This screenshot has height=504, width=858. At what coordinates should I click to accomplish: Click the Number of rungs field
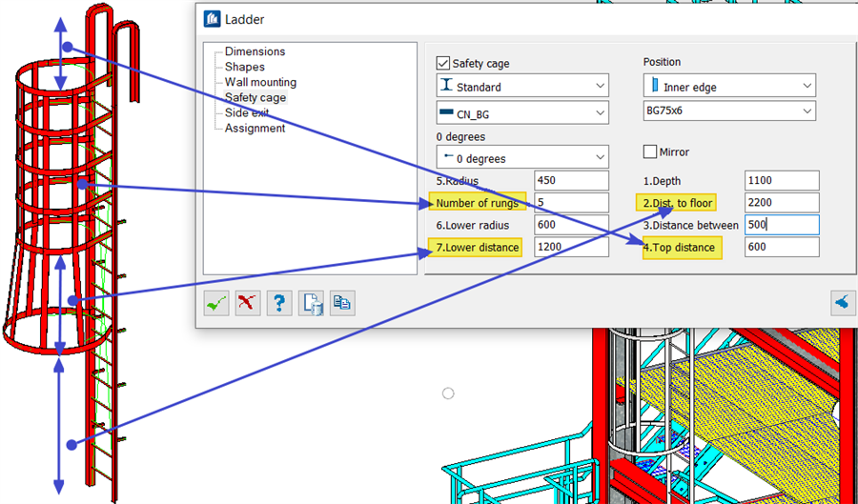click(x=571, y=203)
